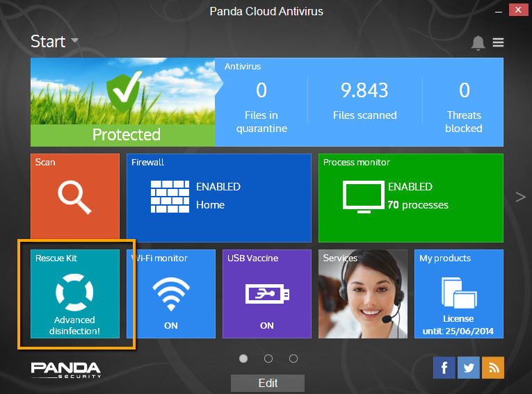
Task: Open the notifications bell icon
Action: pyautogui.click(x=478, y=42)
